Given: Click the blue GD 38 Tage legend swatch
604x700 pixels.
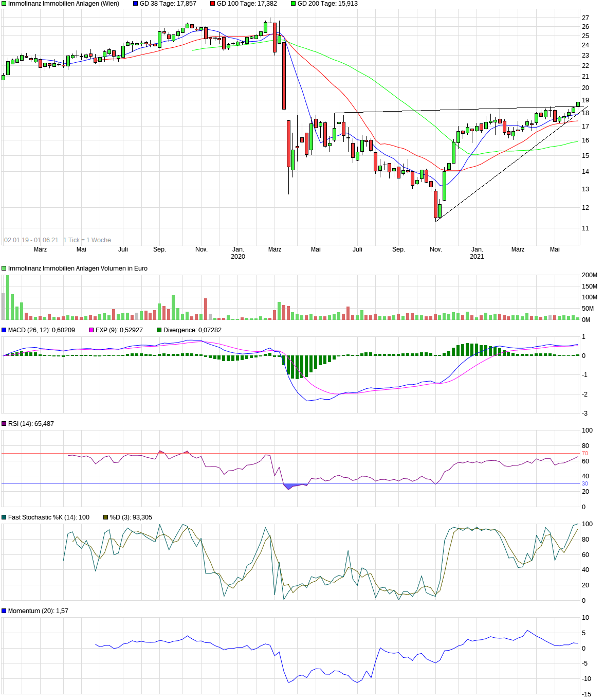Looking at the screenshot, I should point(136,4).
